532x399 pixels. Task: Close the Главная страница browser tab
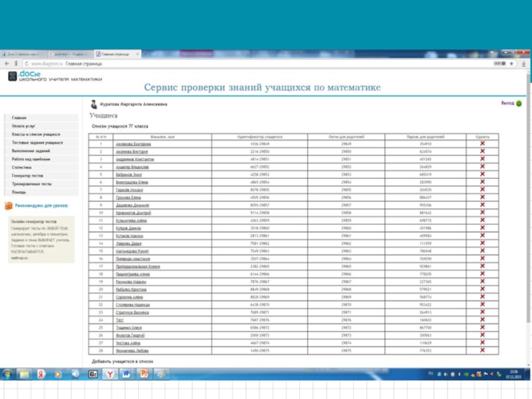pyautogui.click(x=137, y=54)
